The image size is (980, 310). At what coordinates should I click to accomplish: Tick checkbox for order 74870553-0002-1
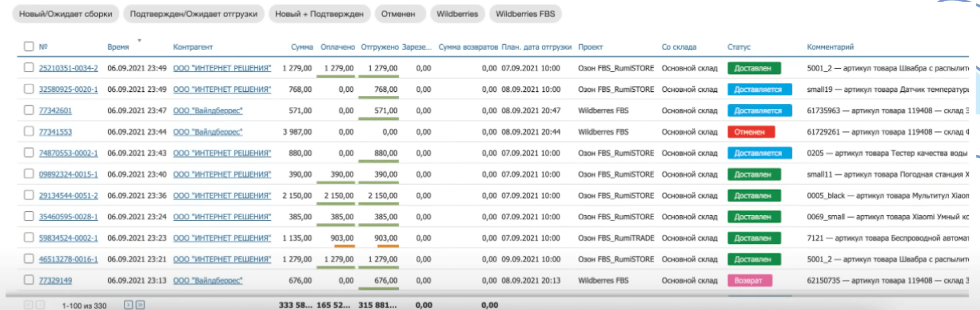[29, 152]
